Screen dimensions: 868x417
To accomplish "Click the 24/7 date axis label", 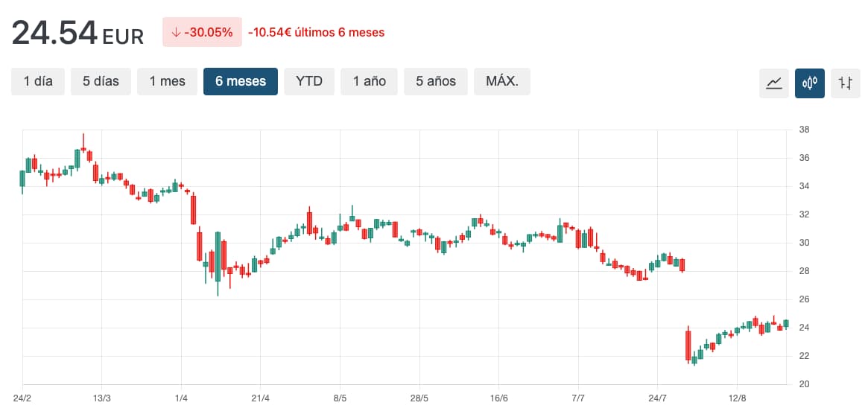I will pos(658,398).
